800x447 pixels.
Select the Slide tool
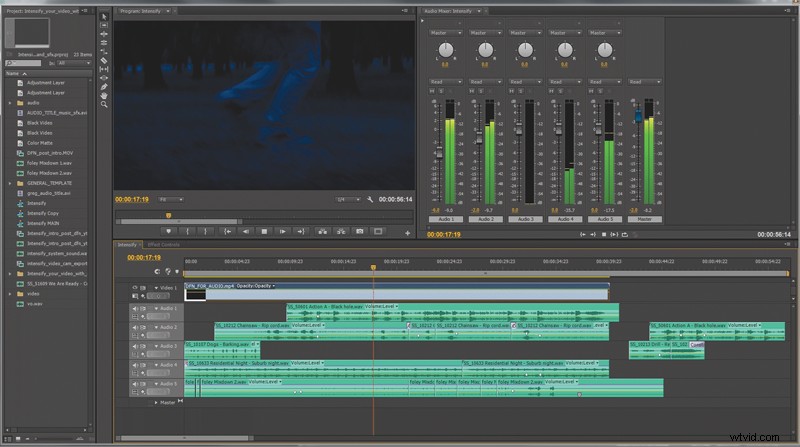(104, 78)
